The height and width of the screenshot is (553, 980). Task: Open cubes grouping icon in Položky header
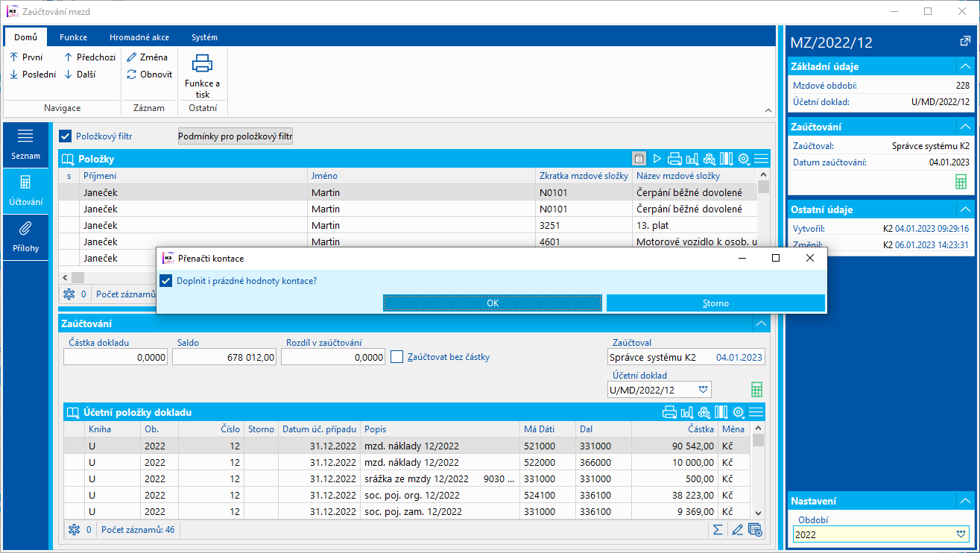click(709, 159)
